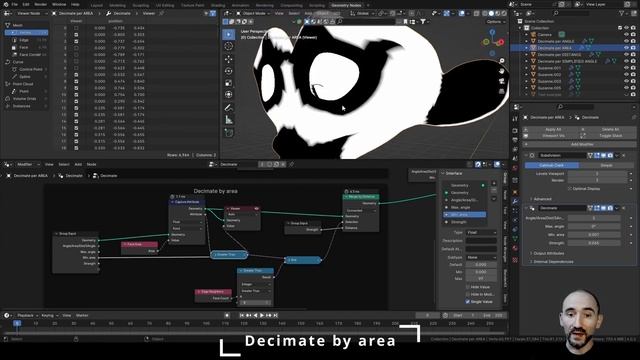Select the Rotate tool in viewport toolbar
The height and width of the screenshot is (360, 640).
229,71
